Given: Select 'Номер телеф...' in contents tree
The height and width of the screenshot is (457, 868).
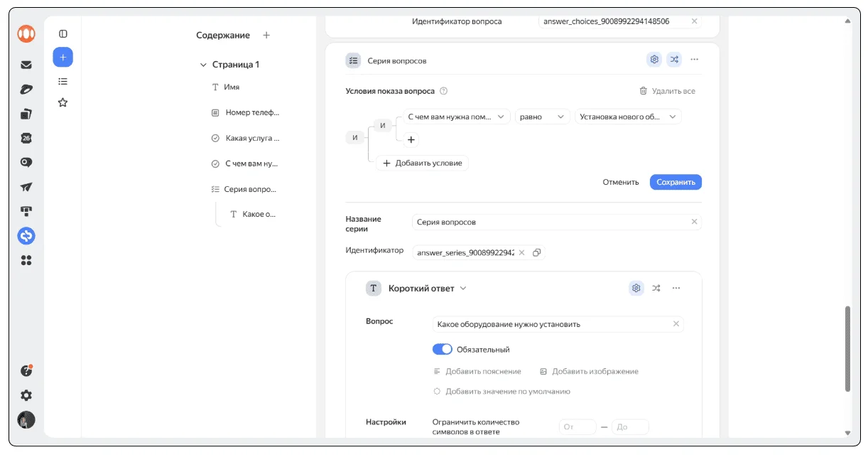Looking at the screenshot, I should 252,112.
